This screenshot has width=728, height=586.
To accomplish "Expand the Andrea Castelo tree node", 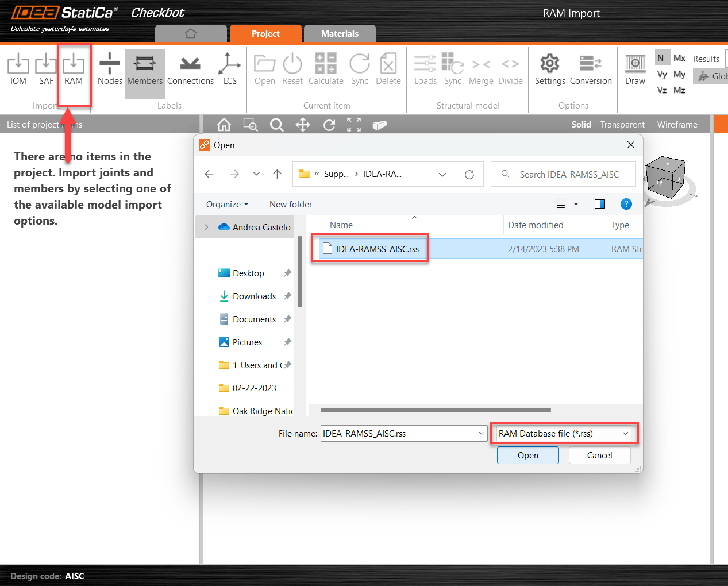I will pyautogui.click(x=207, y=228).
